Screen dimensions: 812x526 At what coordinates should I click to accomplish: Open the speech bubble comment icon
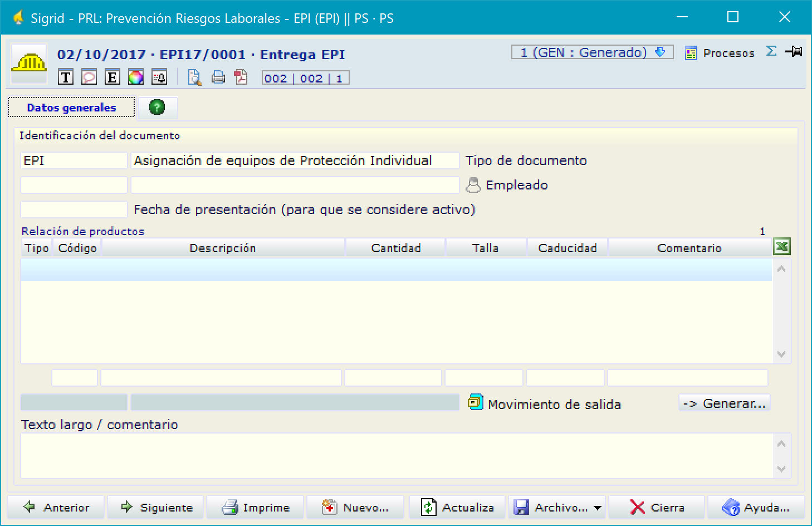[x=89, y=77]
